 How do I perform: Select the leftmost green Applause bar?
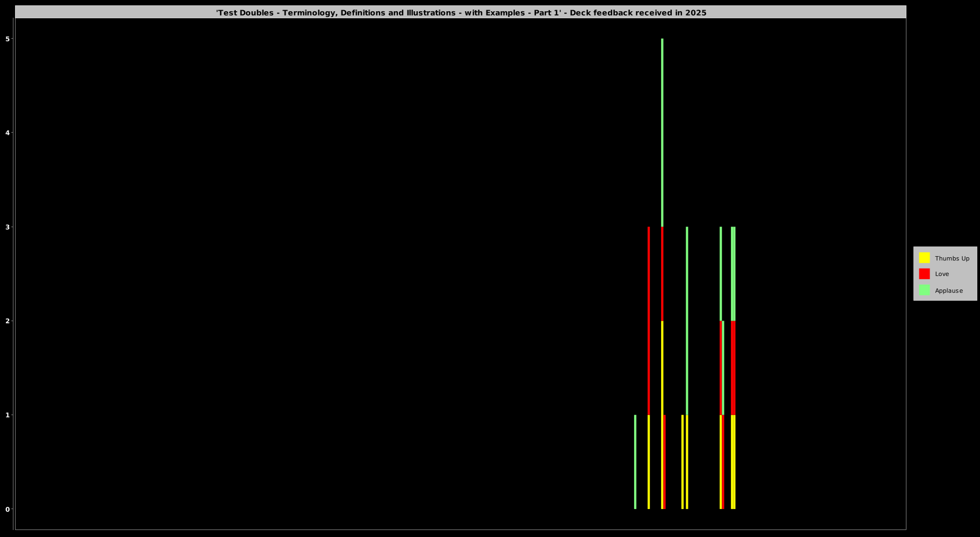click(635, 462)
